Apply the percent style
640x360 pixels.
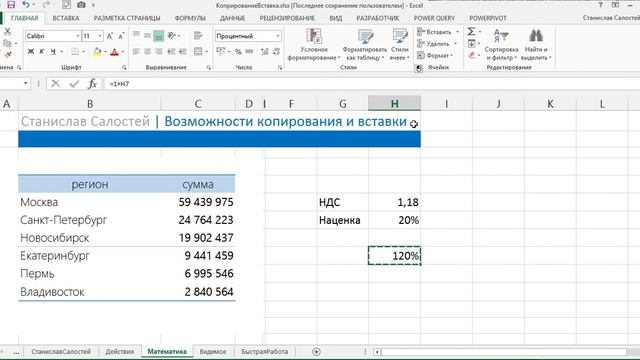(x=238, y=52)
